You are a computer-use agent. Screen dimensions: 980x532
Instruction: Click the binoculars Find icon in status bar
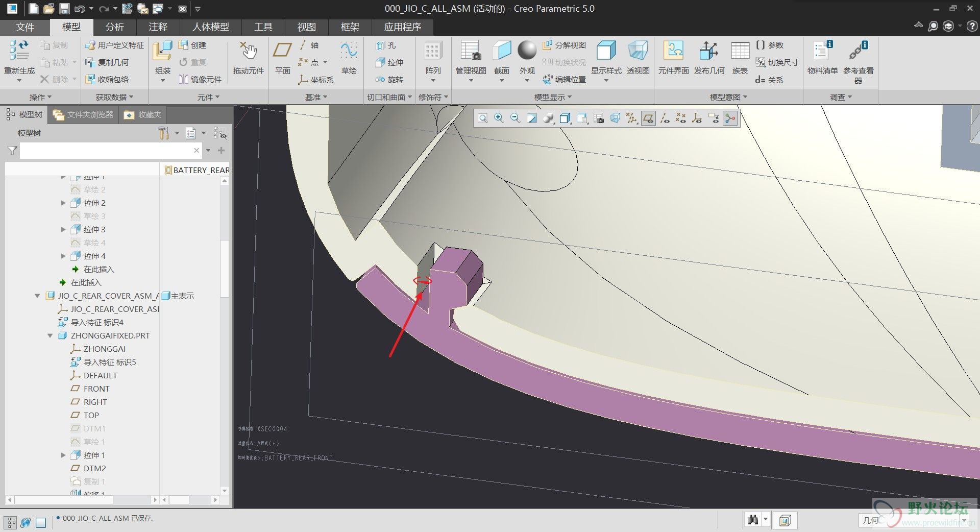753,520
